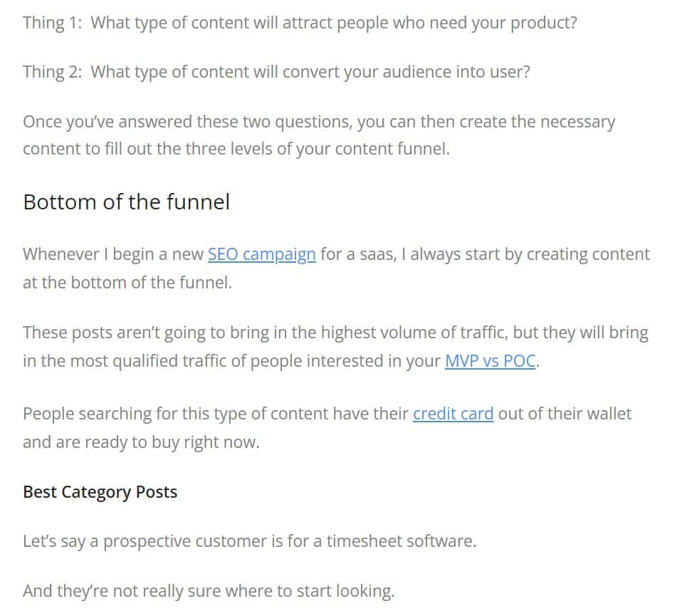This screenshot has width=682, height=616.
Task: Follow the credit card hyperlink
Action: pyautogui.click(x=453, y=413)
